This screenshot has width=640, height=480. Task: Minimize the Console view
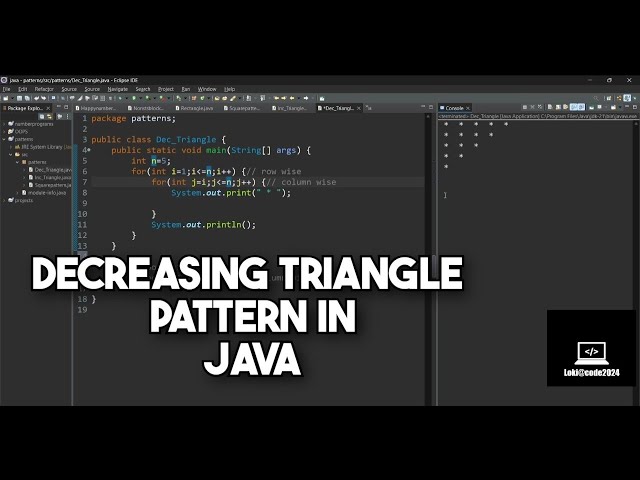click(627, 107)
